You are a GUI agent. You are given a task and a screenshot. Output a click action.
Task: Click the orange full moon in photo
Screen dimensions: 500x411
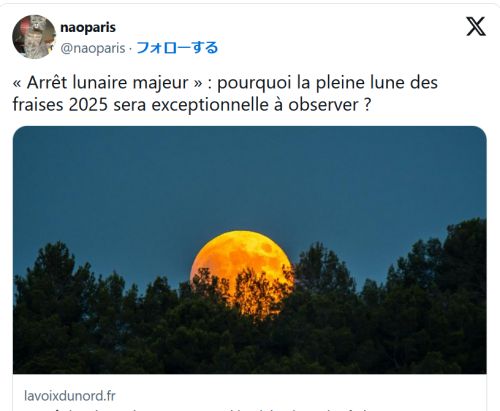pyautogui.click(x=242, y=273)
